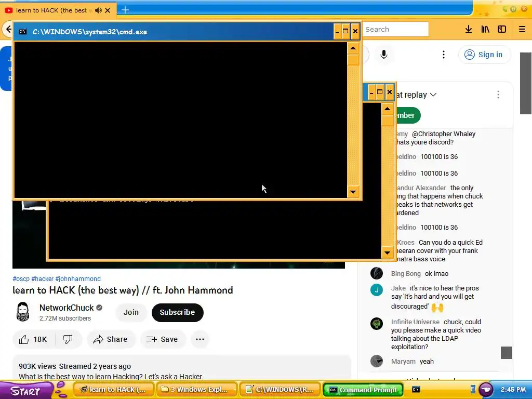Click the 2.72M subscribers text
The image size is (532, 399).
pyautogui.click(x=65, y=318)
